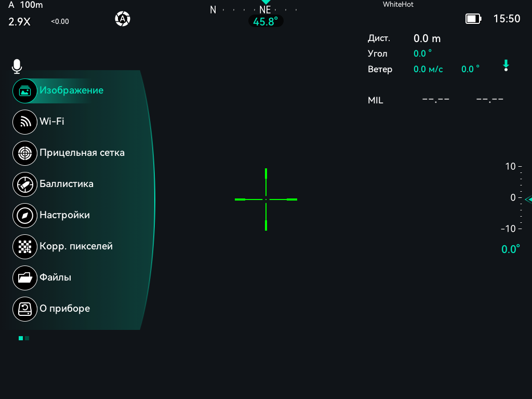The image size is (532, 399).
Task: Click the first MIL --.-- correction value
Action: click(x=436, y=100)
